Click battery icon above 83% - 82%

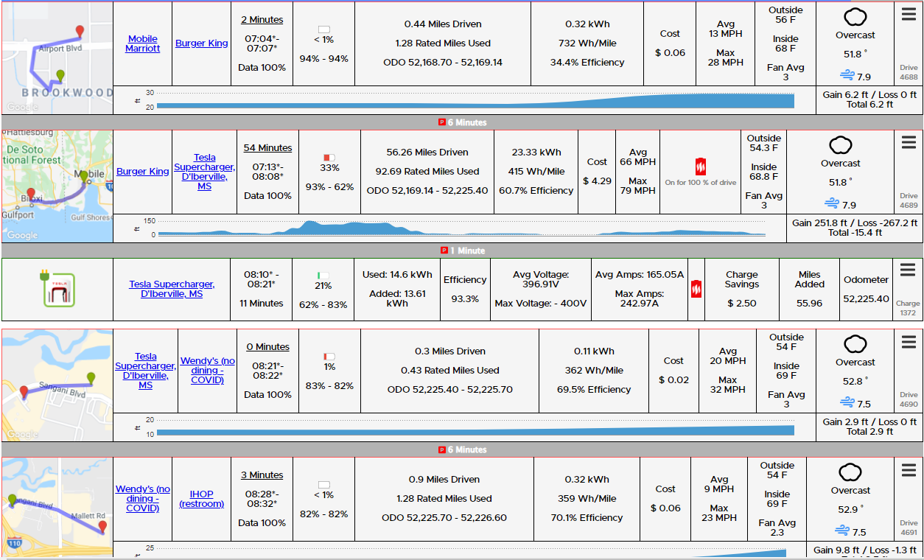click(329, 357)
